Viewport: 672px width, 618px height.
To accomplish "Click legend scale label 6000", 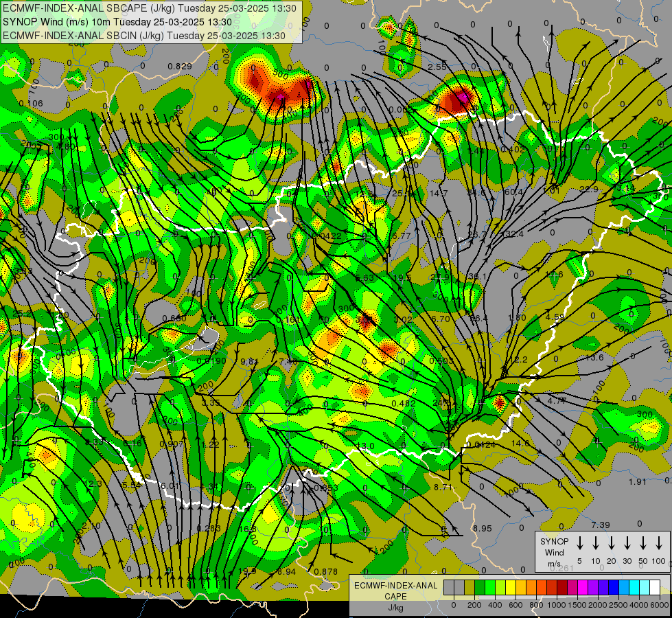I will (x=660, y=605).
